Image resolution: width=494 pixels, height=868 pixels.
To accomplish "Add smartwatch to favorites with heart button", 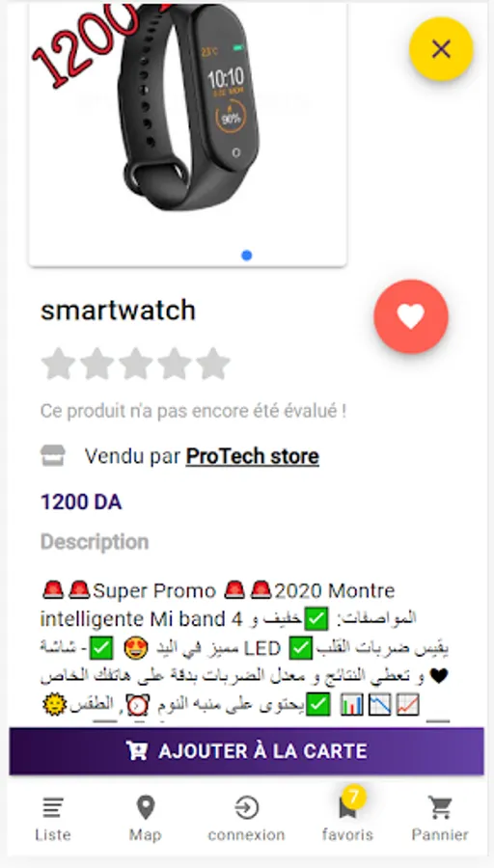I will (x=411, y=316).
